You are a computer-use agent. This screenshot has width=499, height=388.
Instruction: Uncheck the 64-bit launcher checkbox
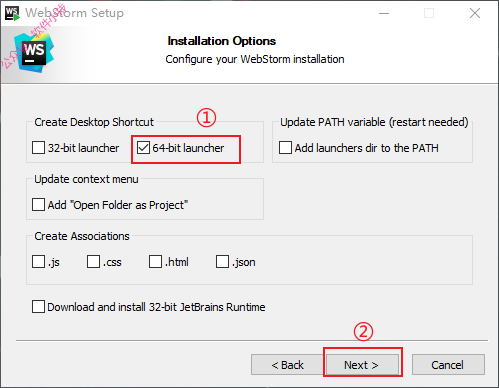pyautogui.click(x=143, y=148)
